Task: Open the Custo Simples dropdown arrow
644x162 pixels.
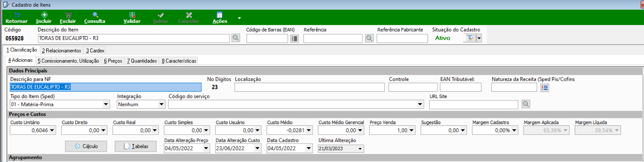Action: click(x=206, y=130)
